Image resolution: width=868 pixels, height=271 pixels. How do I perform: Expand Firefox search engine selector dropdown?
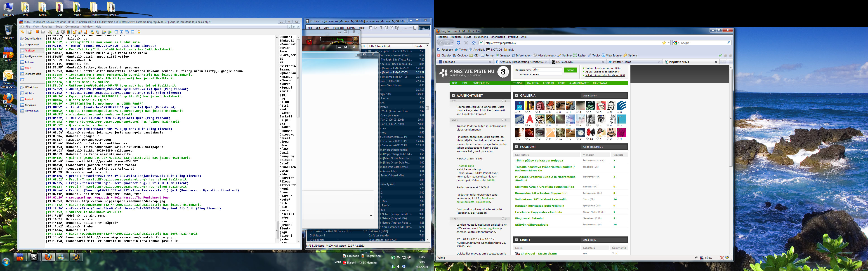(x=677, y=43)
